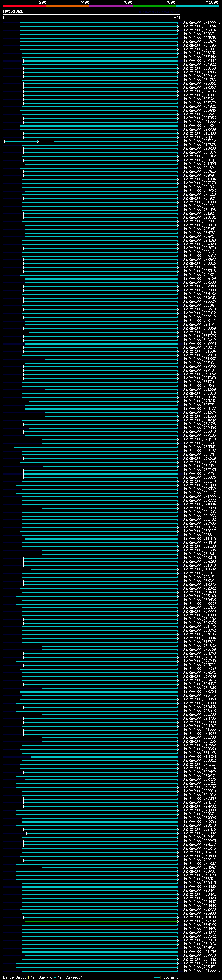Select the UniRef100_C6TN36 label
This screenshot has height=980, width=222.
199,72
